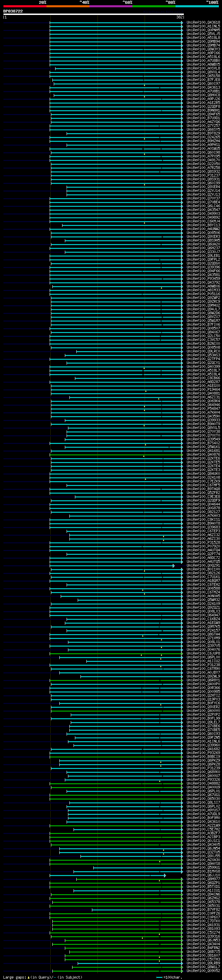Select the UniRef100_A7KAV3 label
The height and width of the screenshot is (980, 222).
[x=203, y=516]
